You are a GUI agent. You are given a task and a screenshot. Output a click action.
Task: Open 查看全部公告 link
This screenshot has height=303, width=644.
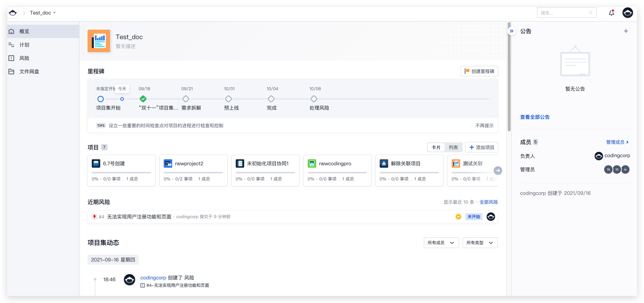[535, 117]
